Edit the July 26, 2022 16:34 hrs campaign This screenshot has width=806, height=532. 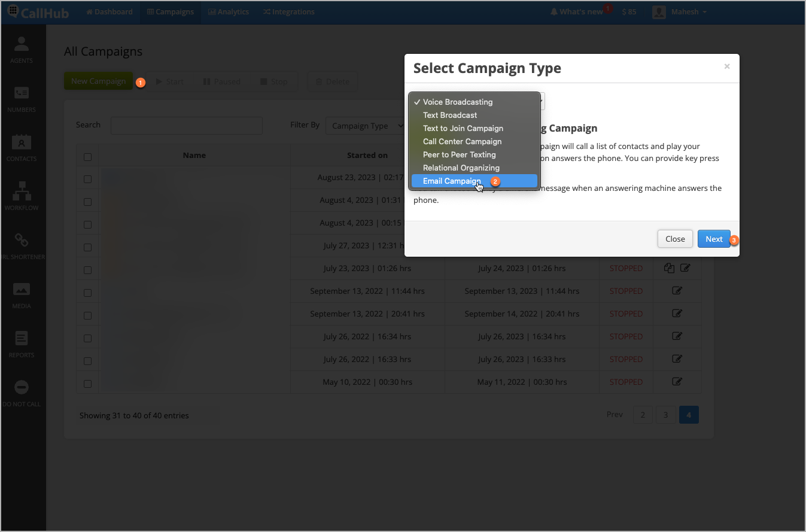coord(677,336)
